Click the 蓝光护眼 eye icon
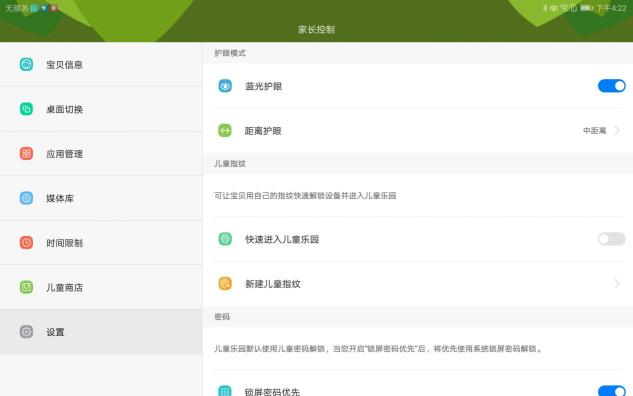The image size is (633, 396). 225,86
